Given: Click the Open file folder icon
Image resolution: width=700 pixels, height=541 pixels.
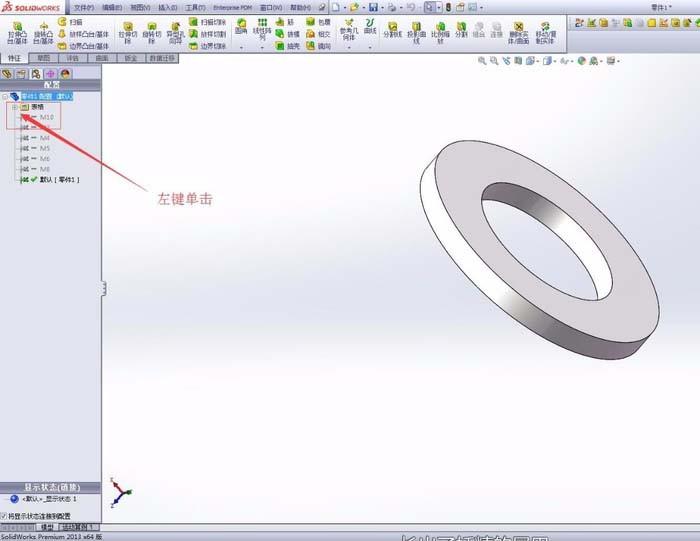Looking at the screenshot, I should 354,8.
